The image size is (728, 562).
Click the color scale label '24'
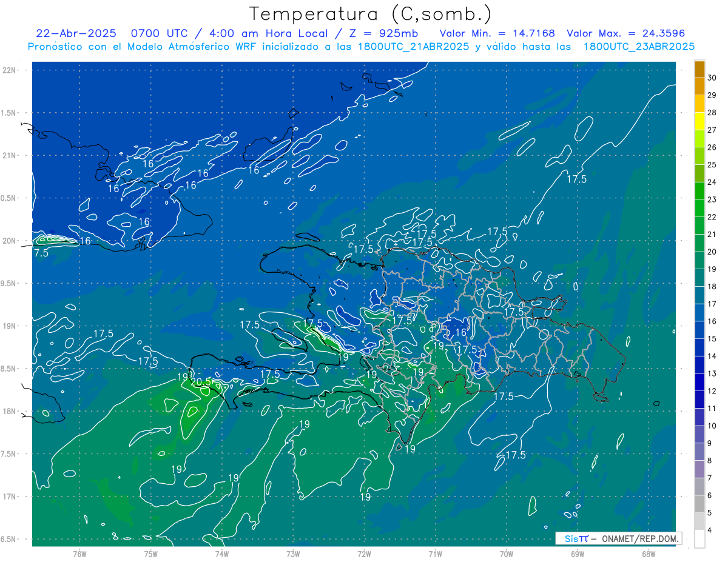[712, 182]
